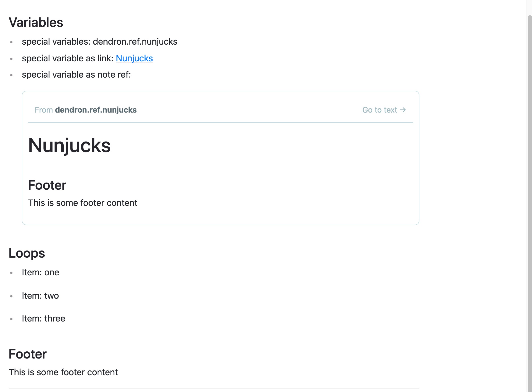Click the "special variable as note ref:" bullet
Screen dimensions: 532x392
coord(77,74)
